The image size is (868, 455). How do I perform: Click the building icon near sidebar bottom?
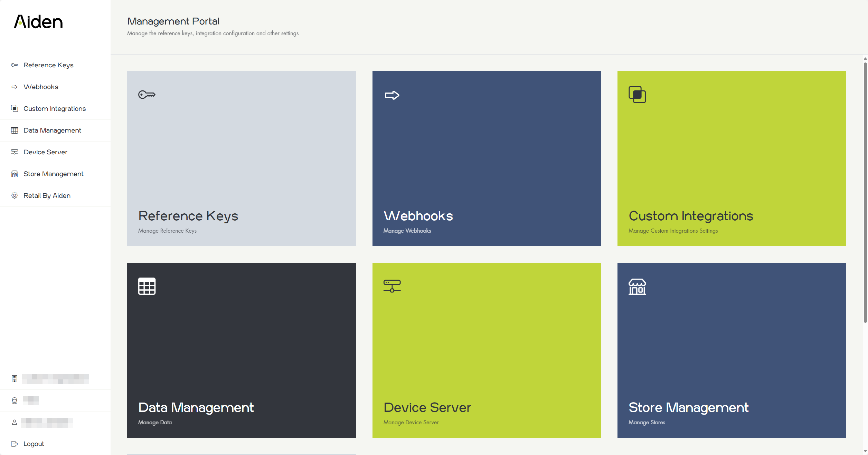click(15, 379)
